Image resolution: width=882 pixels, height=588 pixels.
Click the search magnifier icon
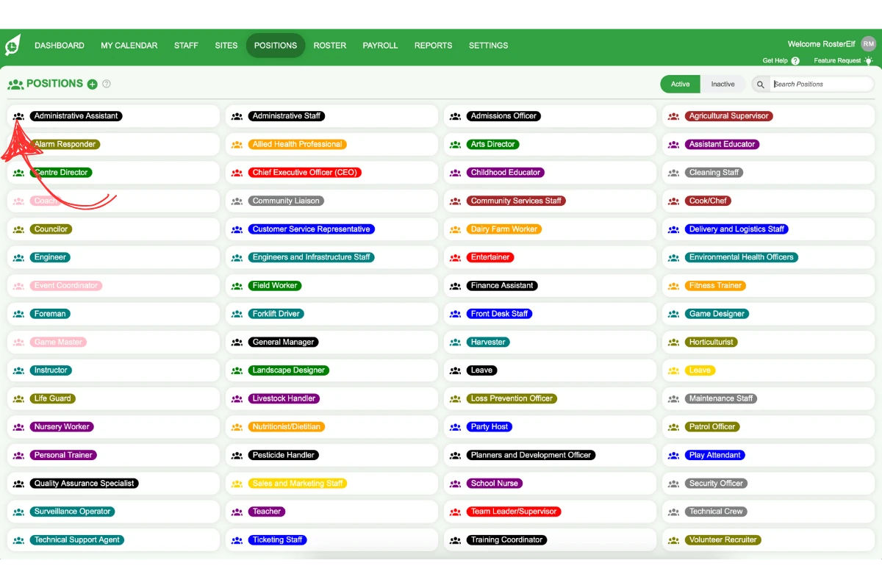761,85
